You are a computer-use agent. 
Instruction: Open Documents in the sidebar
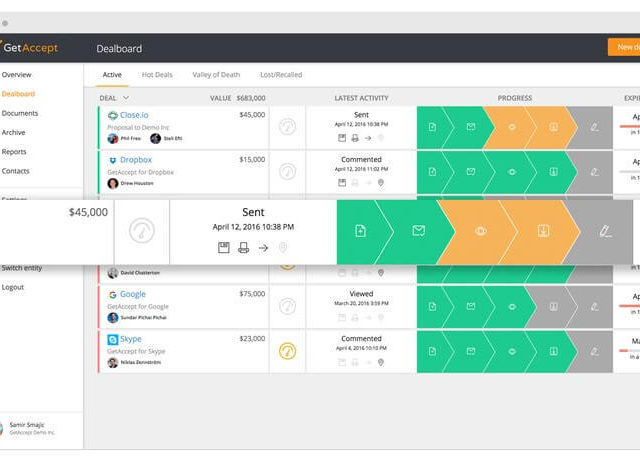[20, 113]
